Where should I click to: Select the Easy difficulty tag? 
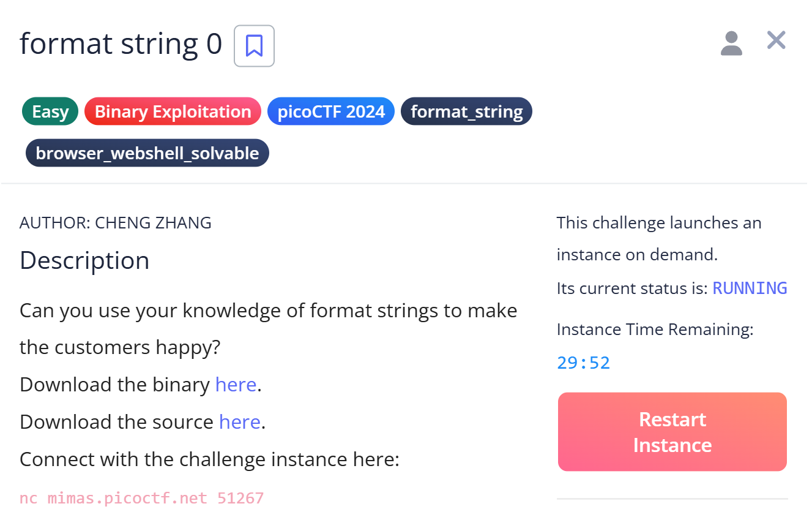point(50,112)
